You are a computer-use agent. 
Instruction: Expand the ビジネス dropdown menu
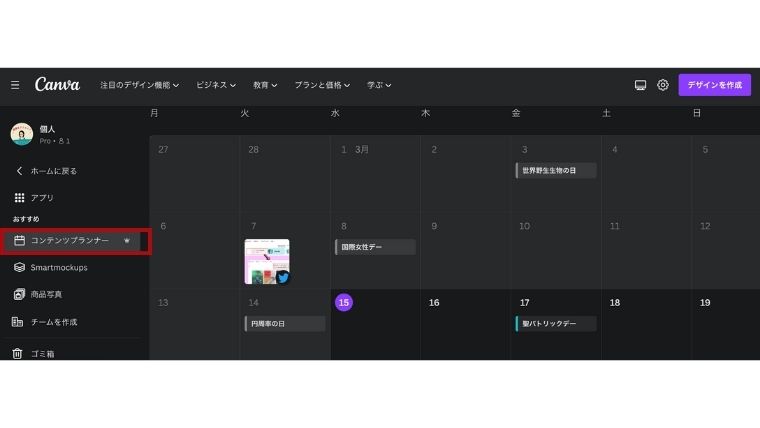216,85
